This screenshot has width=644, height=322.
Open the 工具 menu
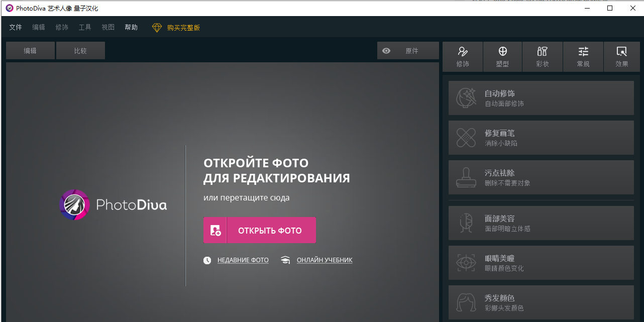click(x=85, y=27)
